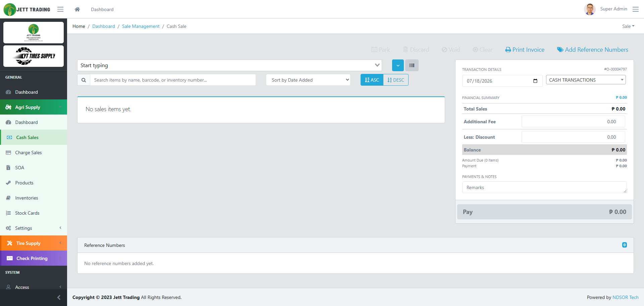
Task: Open the Sale dropdown in the breadcrumb bar
Action: (x=628, y=26)
